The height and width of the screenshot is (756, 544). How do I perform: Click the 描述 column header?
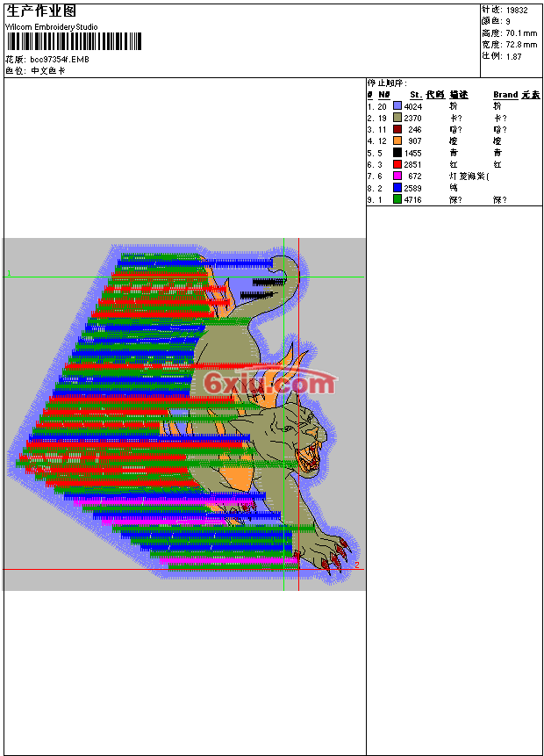pos(459,95)
